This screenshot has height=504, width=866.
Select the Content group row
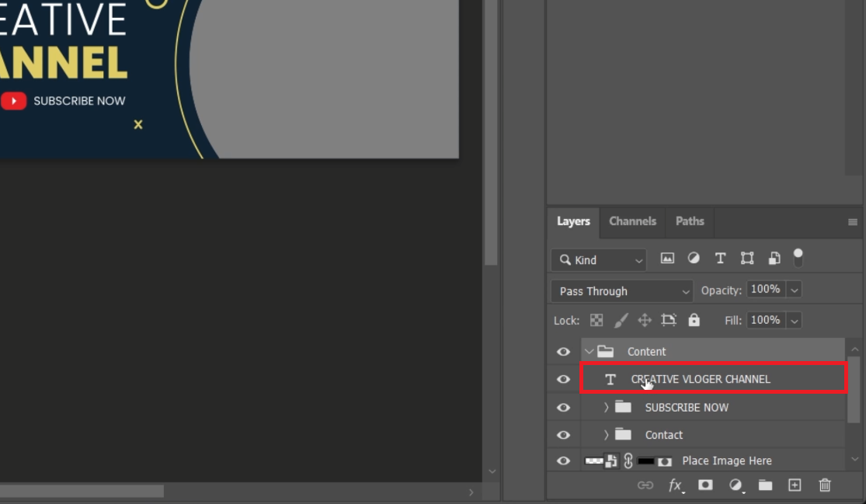(714, 351)
